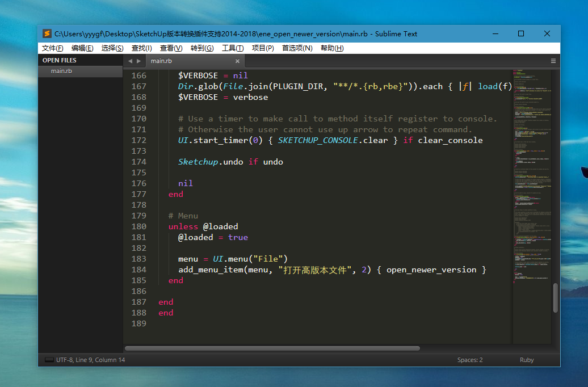Click the Sublime Text app icon in title bar
The width and height of the screenshot is (588, 387).
[47, 33]
